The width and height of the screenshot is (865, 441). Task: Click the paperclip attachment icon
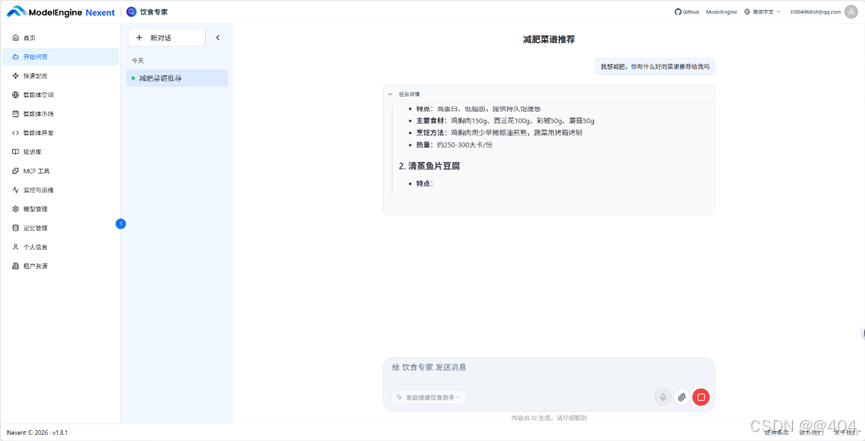(x=682, y=397)
